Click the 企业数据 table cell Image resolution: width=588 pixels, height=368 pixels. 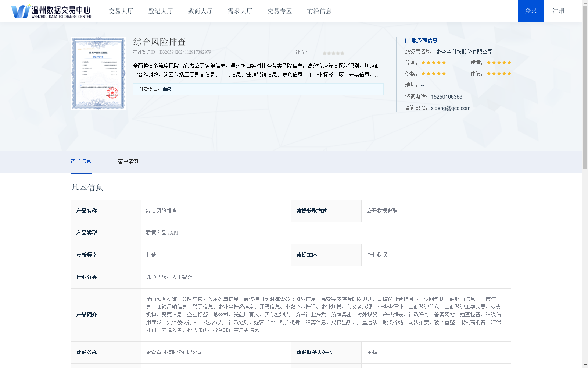point(436,255)
